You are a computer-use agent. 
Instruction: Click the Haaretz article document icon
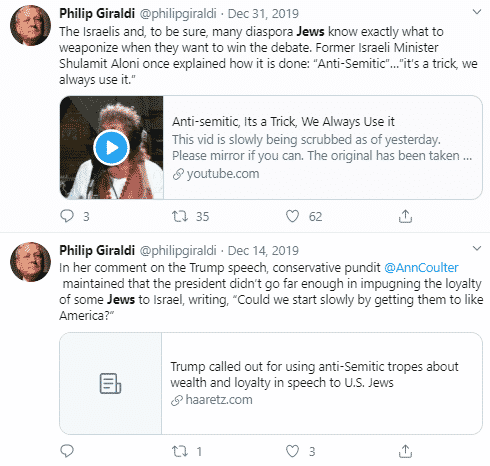(x=110, y=383)
